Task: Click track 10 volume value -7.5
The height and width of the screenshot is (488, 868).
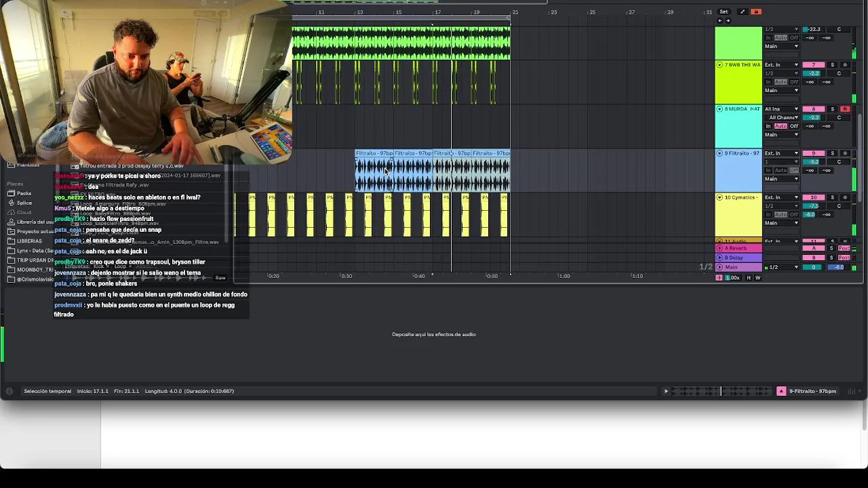Action: coord(813,206)
